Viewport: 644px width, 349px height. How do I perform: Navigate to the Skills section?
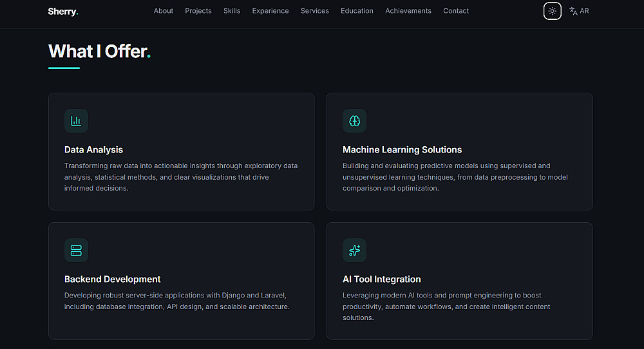[x=232, y=11]
